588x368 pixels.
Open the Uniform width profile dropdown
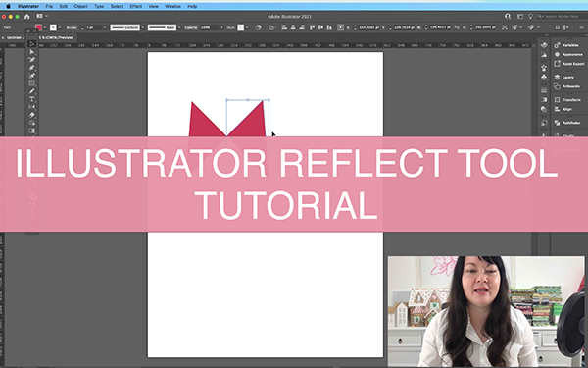point(143,27)
